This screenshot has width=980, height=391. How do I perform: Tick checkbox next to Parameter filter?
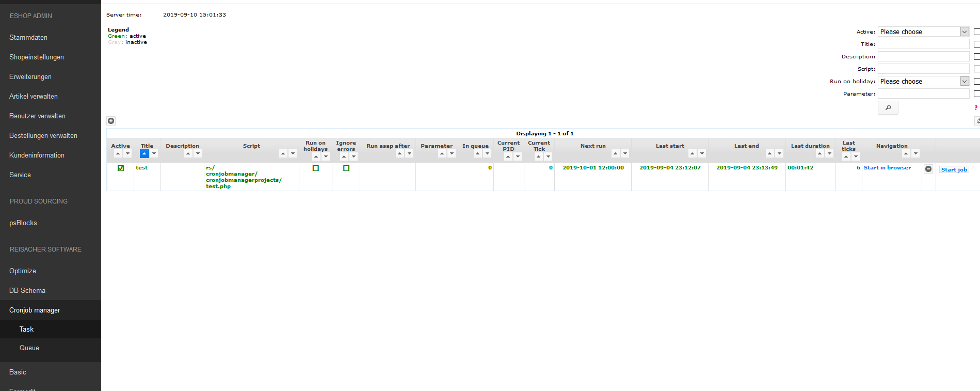pos(977,93)
